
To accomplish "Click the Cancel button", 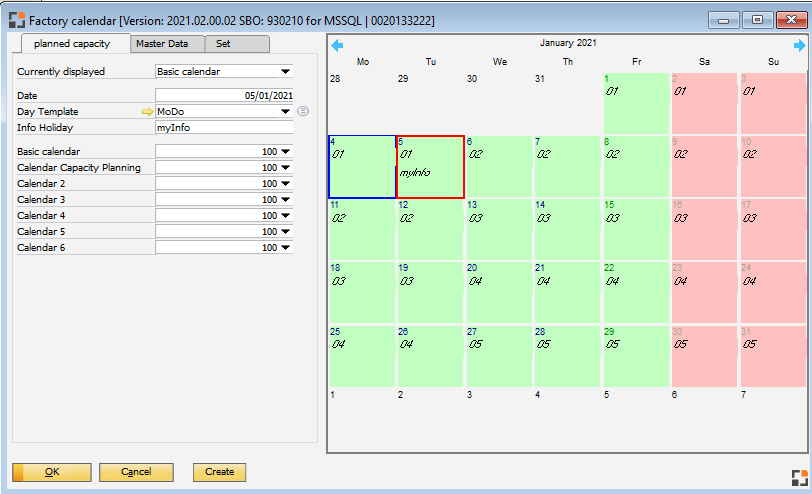I will pos(136,472).
